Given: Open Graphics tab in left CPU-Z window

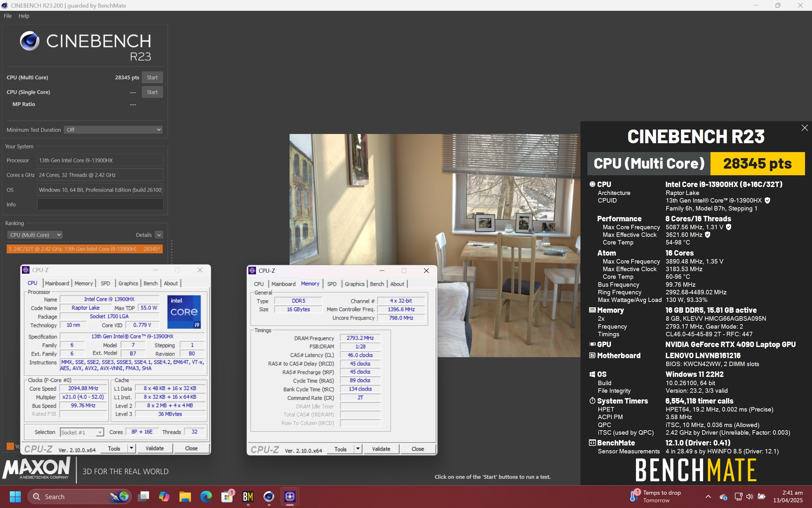Looking at the screenshot, I should point(128,283).
